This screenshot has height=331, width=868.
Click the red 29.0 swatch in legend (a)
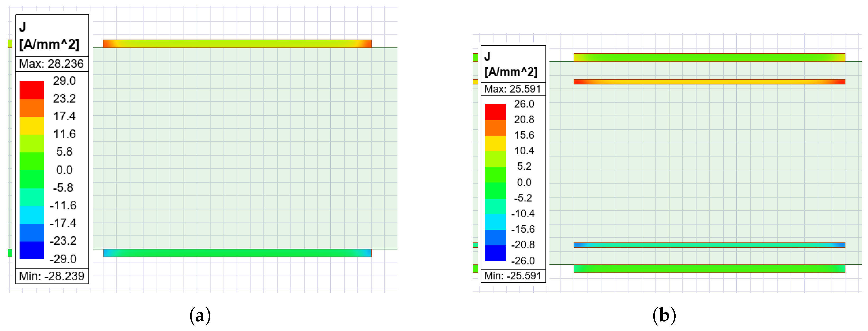coord(31,90)
